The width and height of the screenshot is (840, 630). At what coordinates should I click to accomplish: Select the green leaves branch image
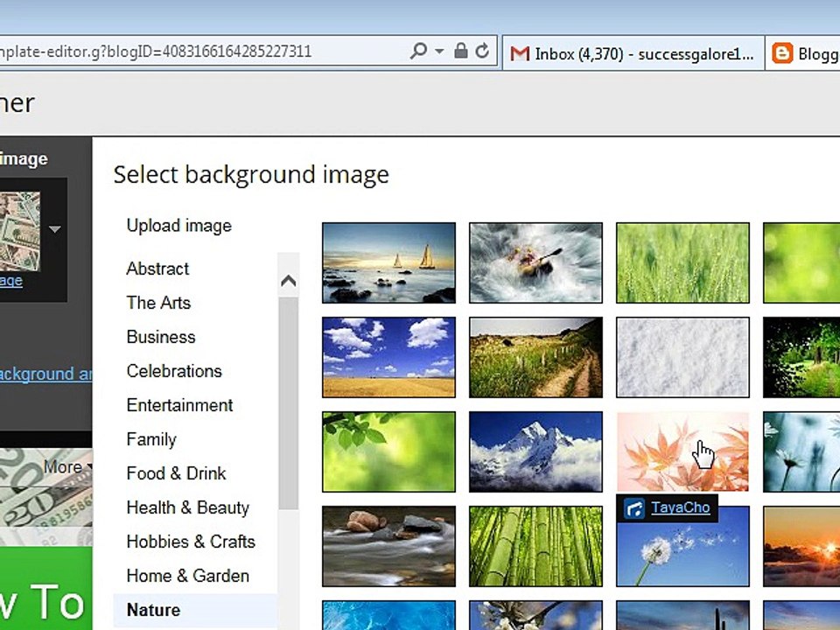click(388, 451)
